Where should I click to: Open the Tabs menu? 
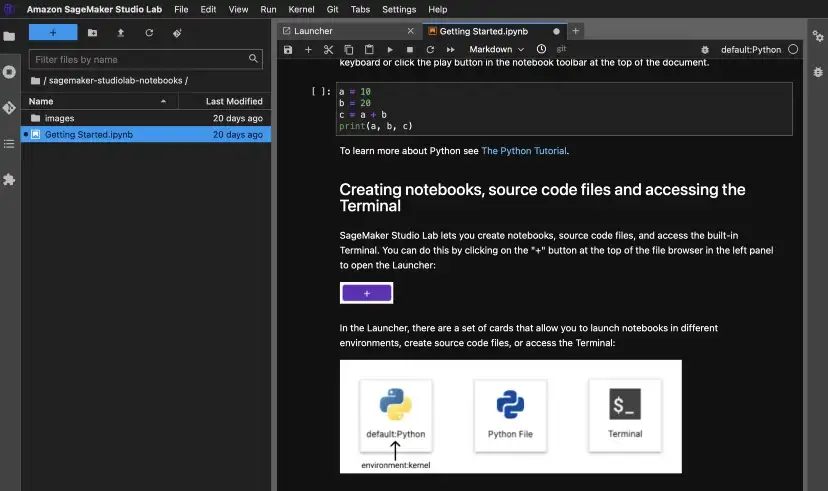(360, 10)
